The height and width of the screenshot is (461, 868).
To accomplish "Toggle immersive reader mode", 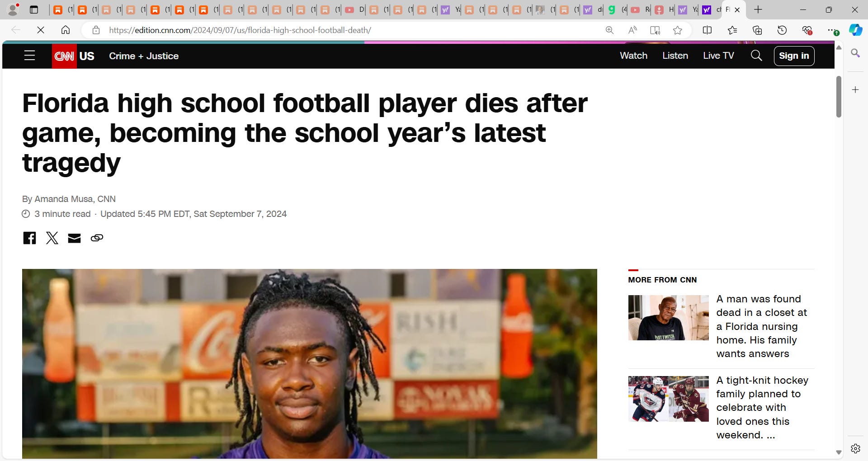I will (x=655, y=30).
